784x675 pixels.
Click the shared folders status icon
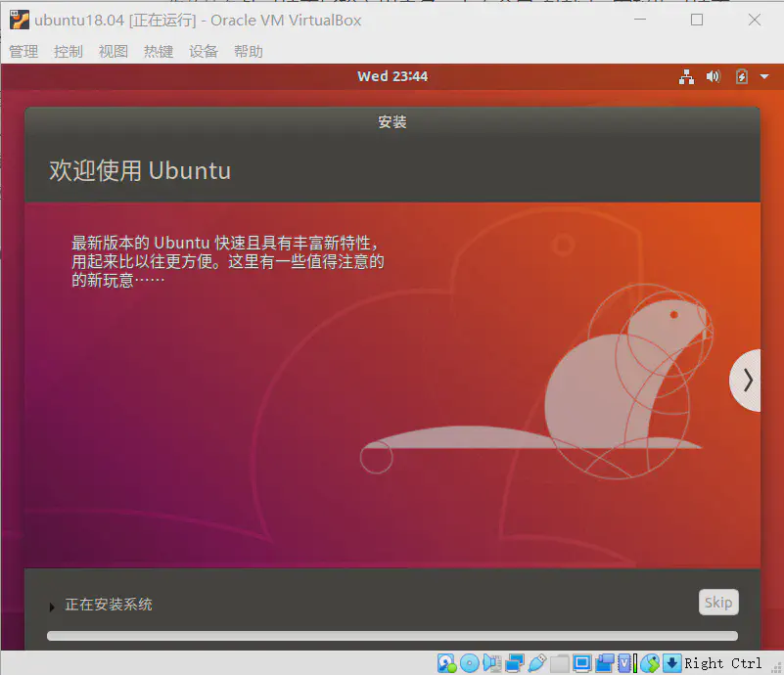[x=559, y=663]
